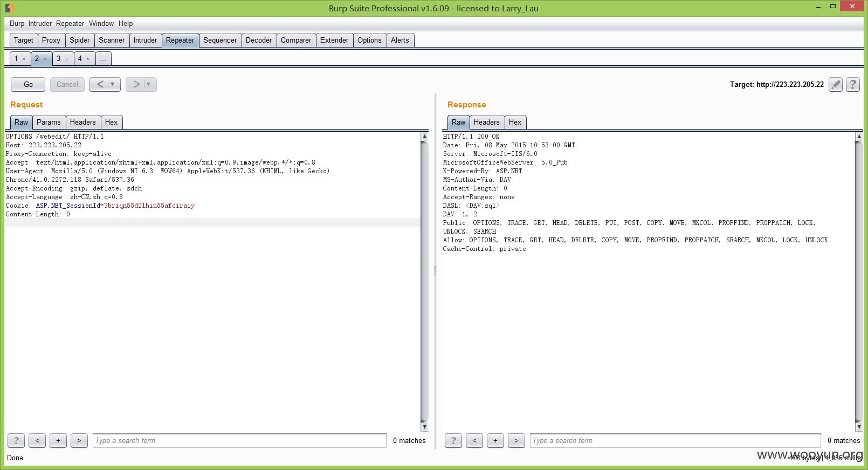
Task: Open the Alerts tool tab
Action: pos(400,40)
